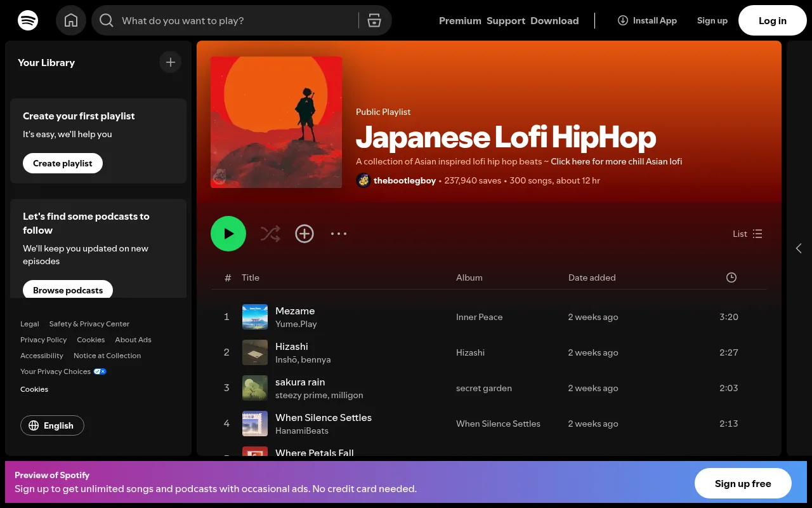Click the Your Privacy Choices badge icon
812x508 pixels.
(100, 371)
